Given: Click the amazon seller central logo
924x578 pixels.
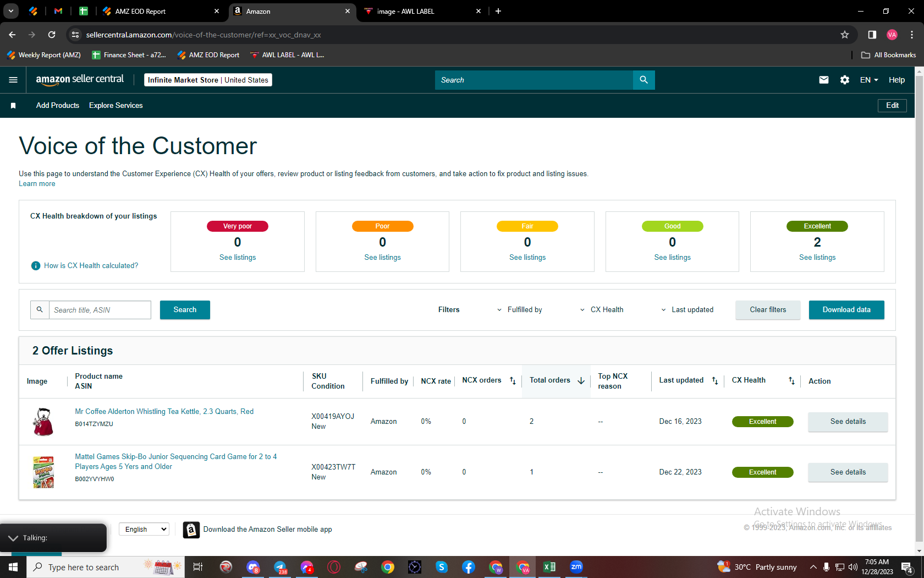Looking at the screenshot, I should tap(80, 80).
